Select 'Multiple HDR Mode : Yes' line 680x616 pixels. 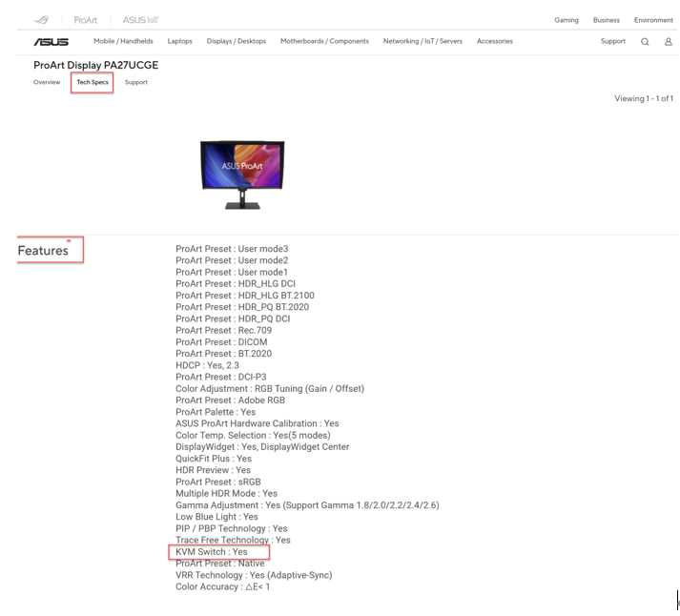tap(226, 494)
